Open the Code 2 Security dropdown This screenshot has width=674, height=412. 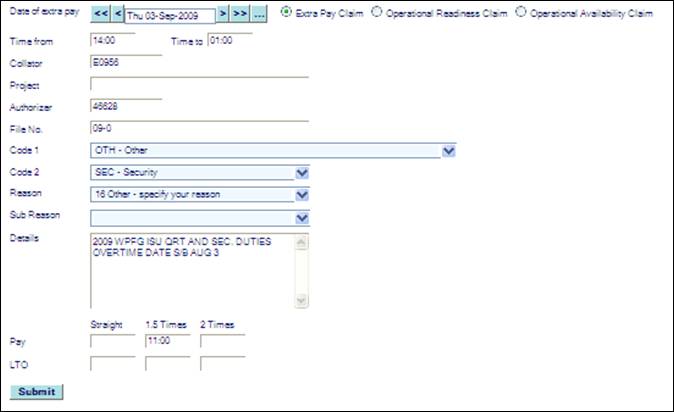(x=302, y=173)
